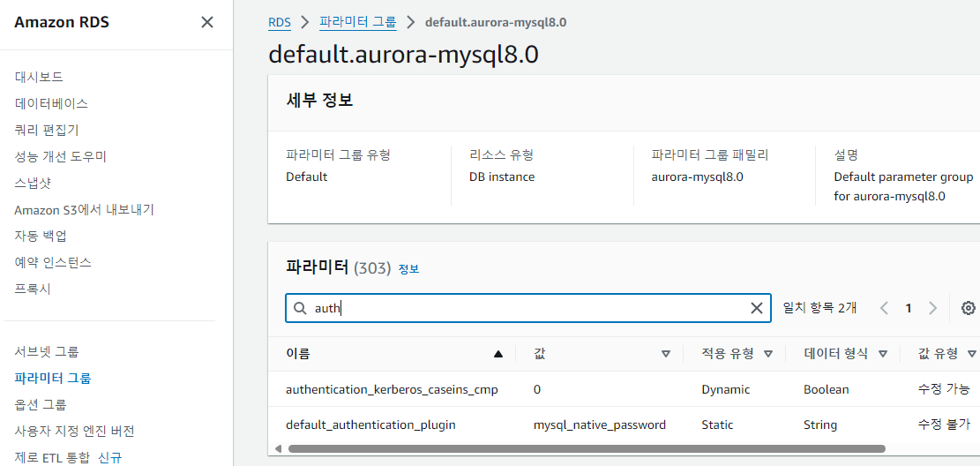Click the RDS breadcrumb link
Screen dimensions: 980x466
point(280,23)
